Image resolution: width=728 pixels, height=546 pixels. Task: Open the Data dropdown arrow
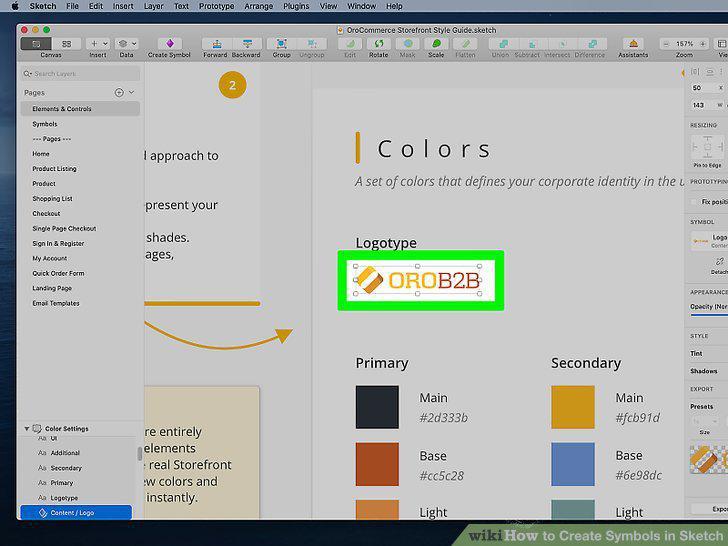(x=134, y=44)
